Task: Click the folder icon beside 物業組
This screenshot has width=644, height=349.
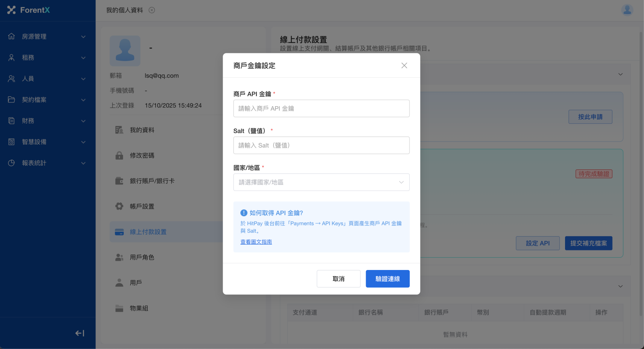Action: pyautogui.click(x=119, y=308)
